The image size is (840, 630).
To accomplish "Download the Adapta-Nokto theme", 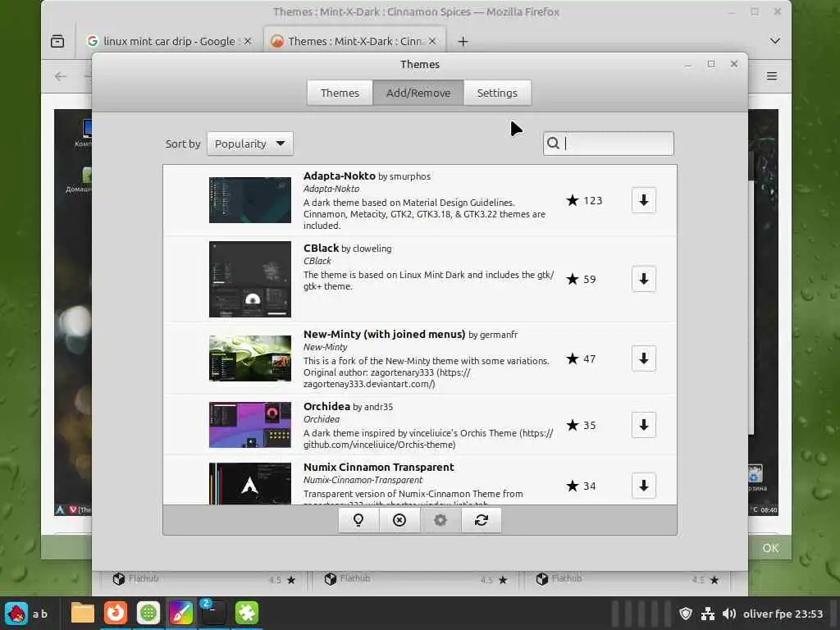I will tap(643, 200).
